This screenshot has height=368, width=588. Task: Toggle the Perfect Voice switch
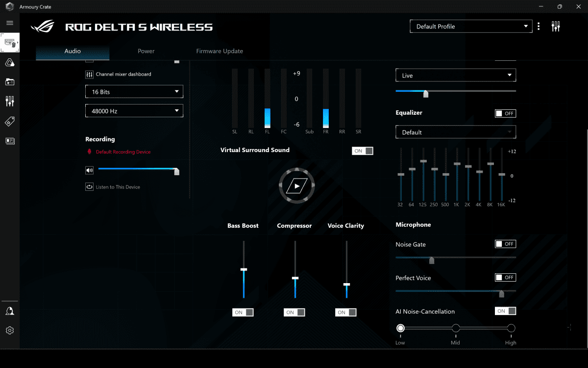click(505, 277)
